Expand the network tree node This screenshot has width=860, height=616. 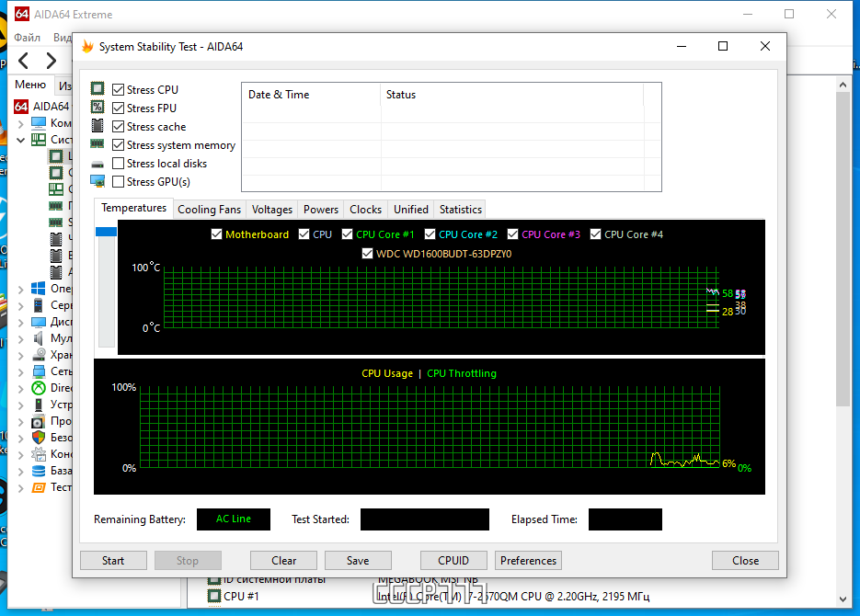[21, 371]
